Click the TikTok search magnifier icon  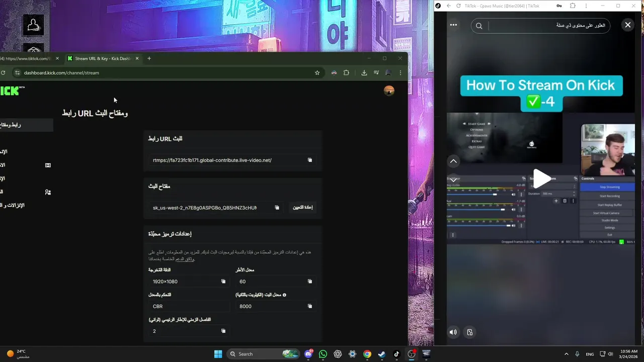pyautogui.click(x=479, y=26)
